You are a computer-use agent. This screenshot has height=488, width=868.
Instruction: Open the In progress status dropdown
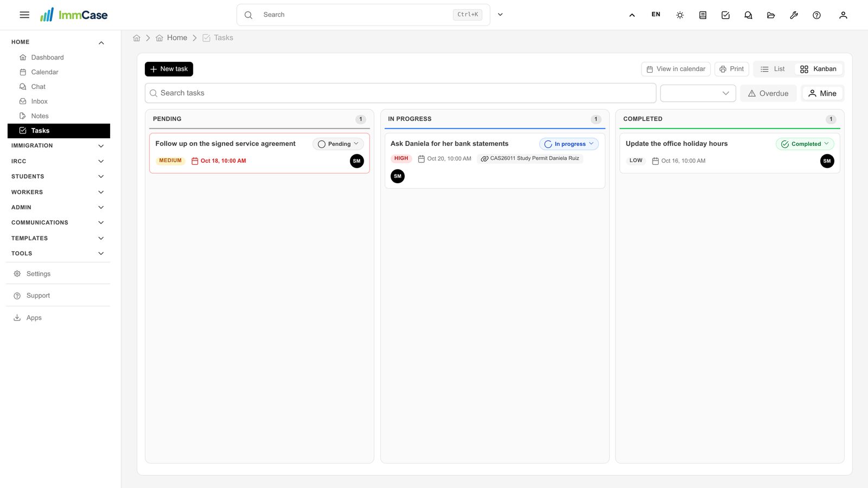click(569, 144)
